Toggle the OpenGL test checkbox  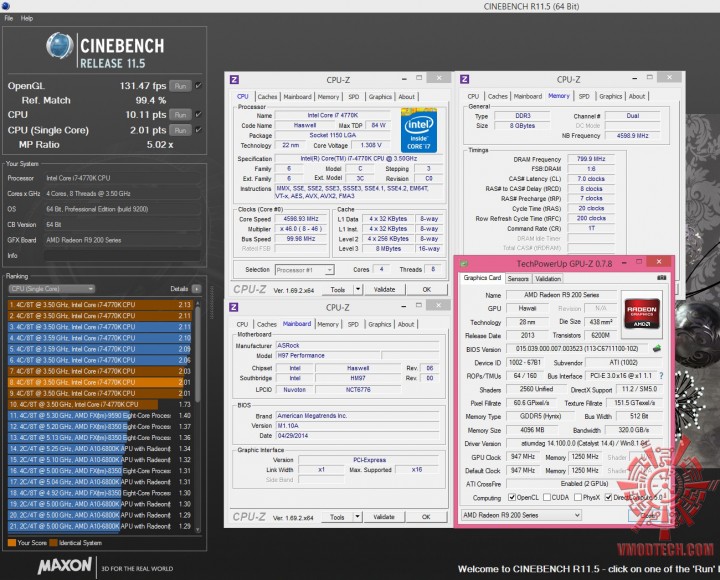[x=198, y=85]
